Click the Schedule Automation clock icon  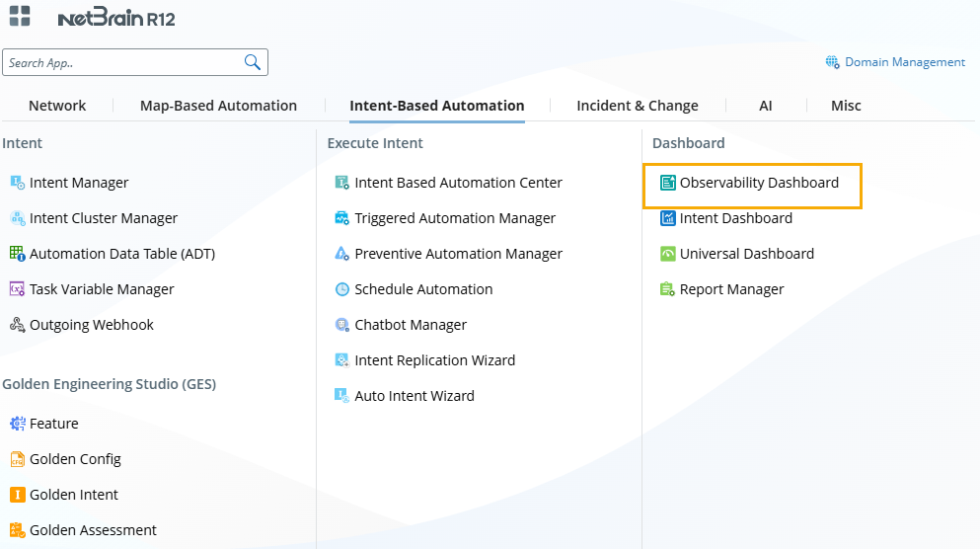coord(342,289)
